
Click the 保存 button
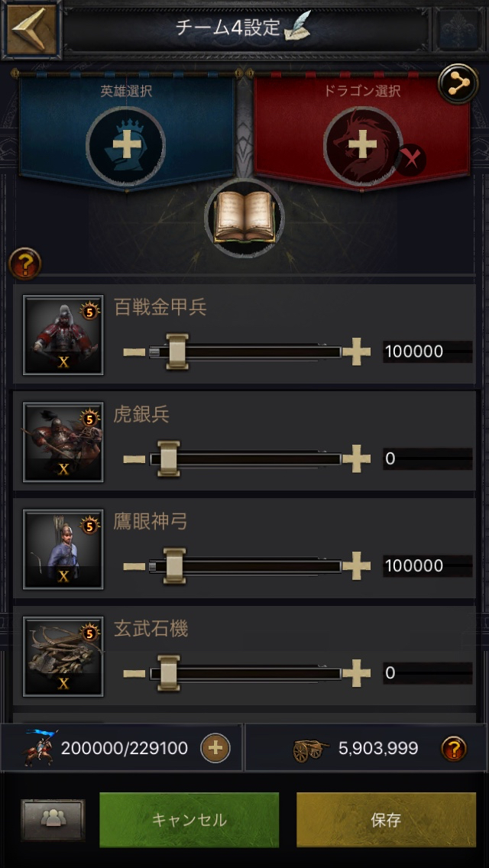click(386, 820)
